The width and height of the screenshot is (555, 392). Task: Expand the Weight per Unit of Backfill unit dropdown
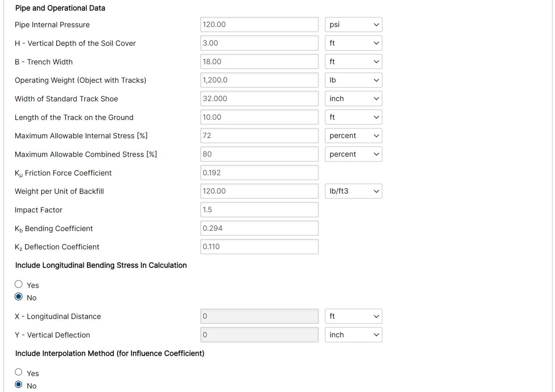coord(353,191)
